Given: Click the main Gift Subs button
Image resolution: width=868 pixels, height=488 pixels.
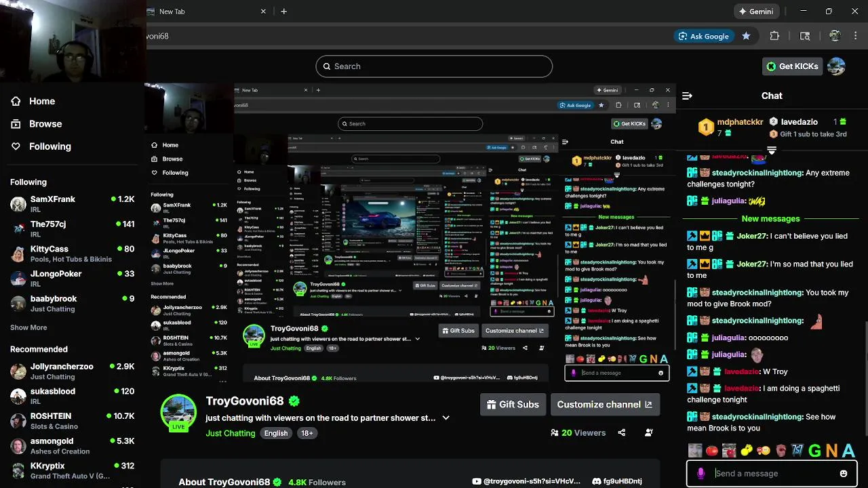Looking at the screenshot, I should click(513, 405).
